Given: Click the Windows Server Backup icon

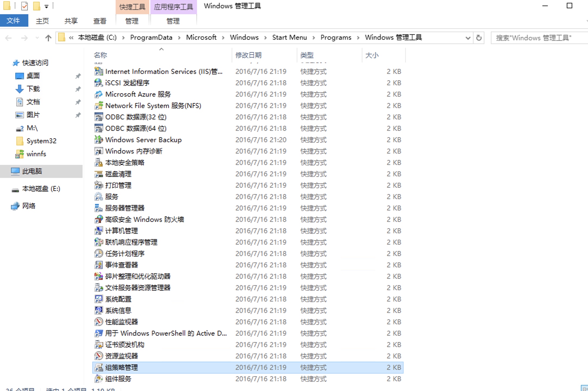Looking at the screenshot, I should pyautogui.click(x=98, y=140).
